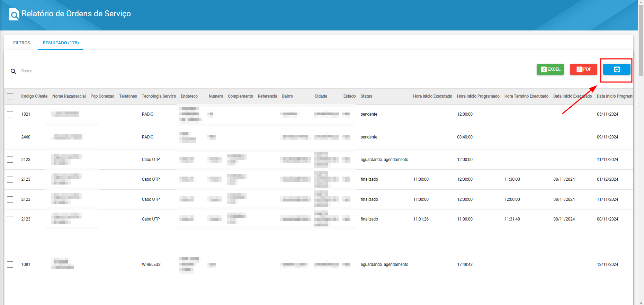Click the Referencia column header
This screenshot has width=644, height=305.
pos(268,96)
